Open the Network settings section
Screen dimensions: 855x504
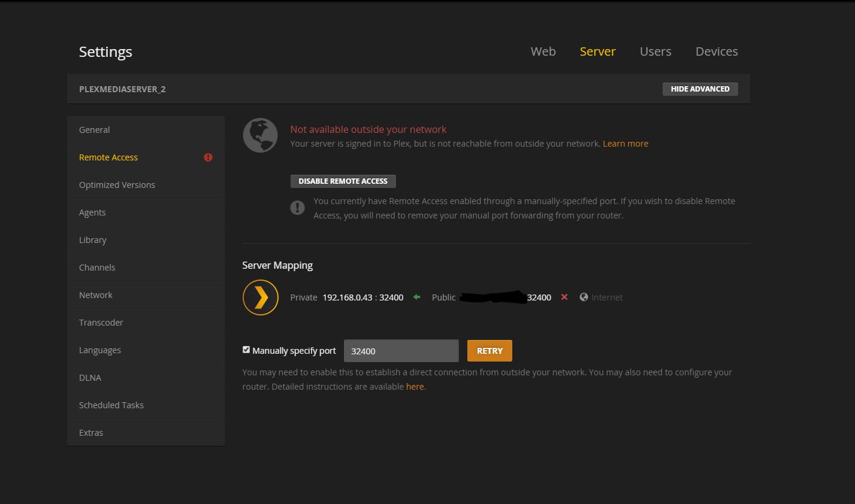[146, 295]
